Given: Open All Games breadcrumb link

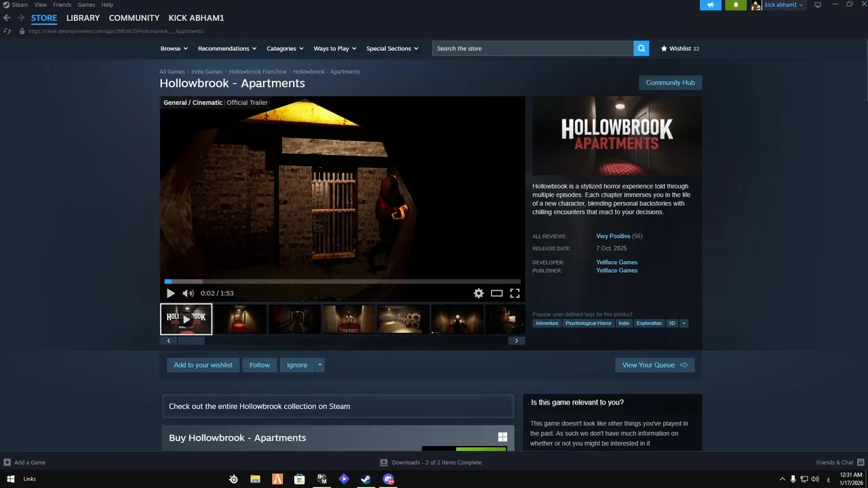Looking at the screenshot, I should coord(172,71).
